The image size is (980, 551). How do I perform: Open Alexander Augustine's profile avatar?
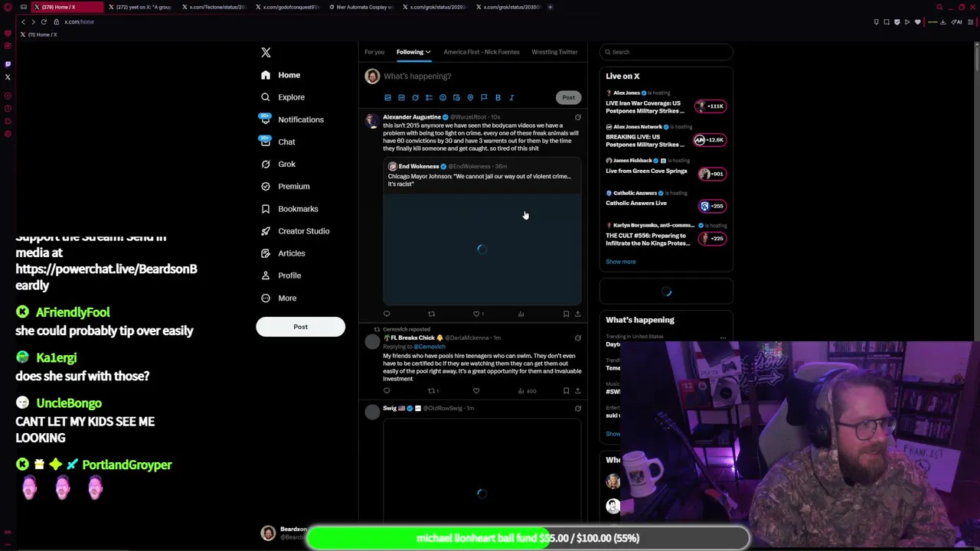click(x=372, y=120)
